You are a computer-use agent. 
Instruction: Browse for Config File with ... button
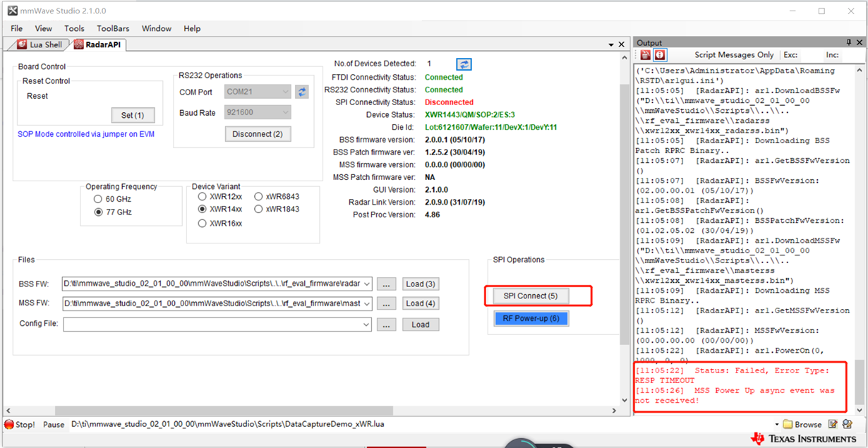386,325
